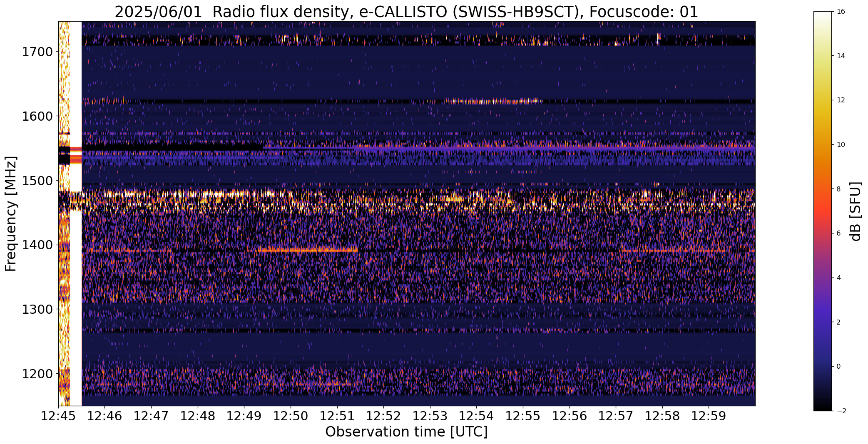Click the colorbar 4 tick label
This screenshot has height=444, width=868.
coord(838,278)
